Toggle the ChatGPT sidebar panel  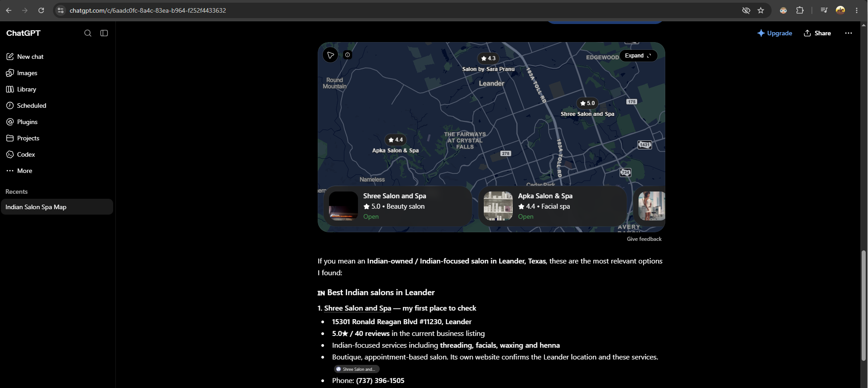[104, 33]
